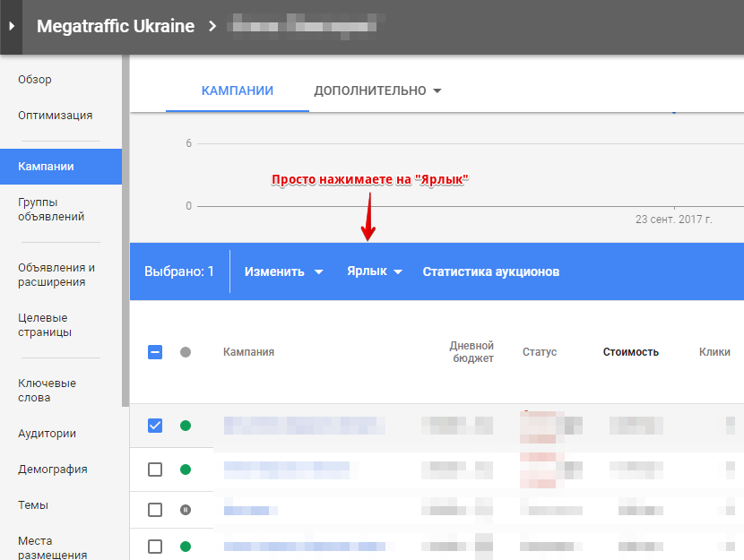
Task: Expand the navigation panel arrow
Action: (x=12, y=26)
